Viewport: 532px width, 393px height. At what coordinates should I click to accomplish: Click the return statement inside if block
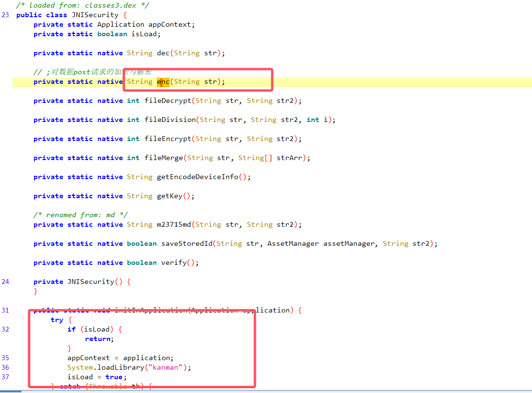tap(99, 339)
